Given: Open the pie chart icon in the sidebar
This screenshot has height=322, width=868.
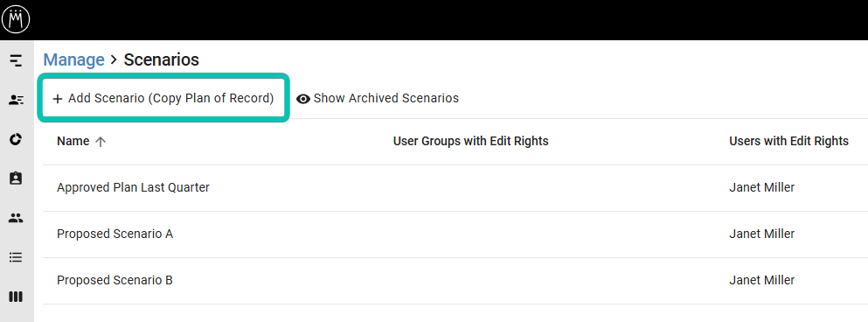Looking at the screenshot, I should click(16, 139).
